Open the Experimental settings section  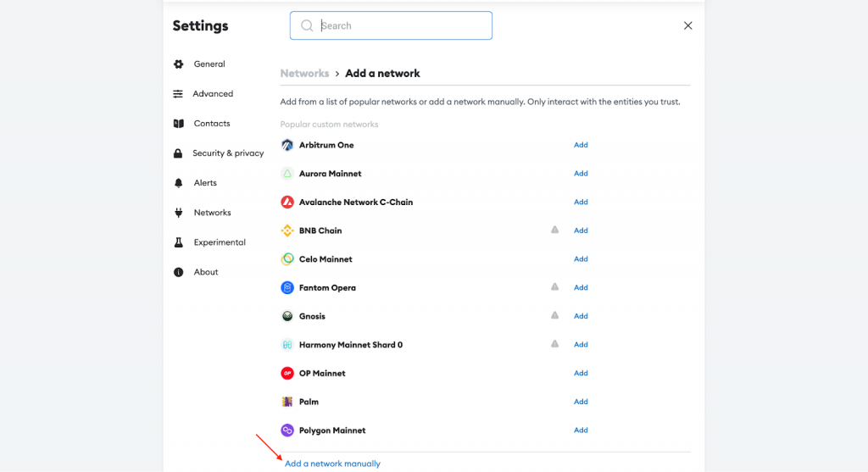coord(220,242)
